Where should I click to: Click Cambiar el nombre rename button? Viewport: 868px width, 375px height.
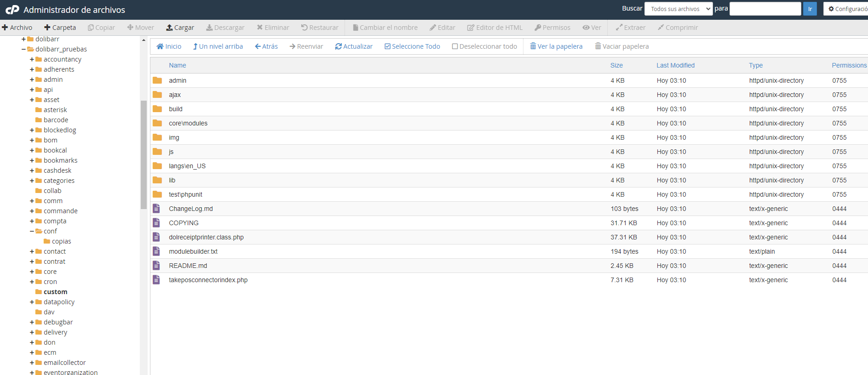(x=385, y=28)
